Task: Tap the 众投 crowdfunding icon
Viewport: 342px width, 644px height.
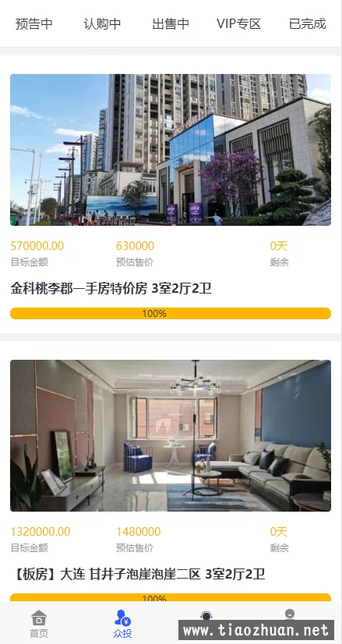Action: click(122, 624)
